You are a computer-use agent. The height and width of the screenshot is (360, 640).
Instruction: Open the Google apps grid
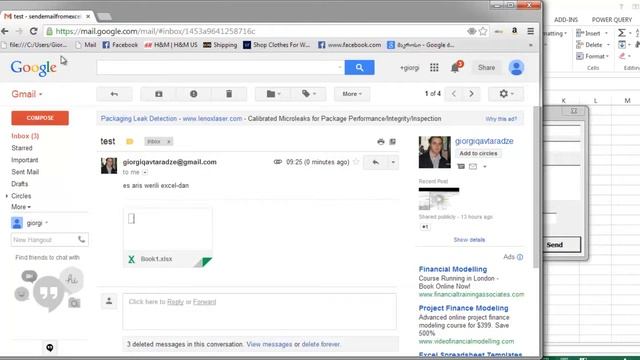tap(434, 68)
